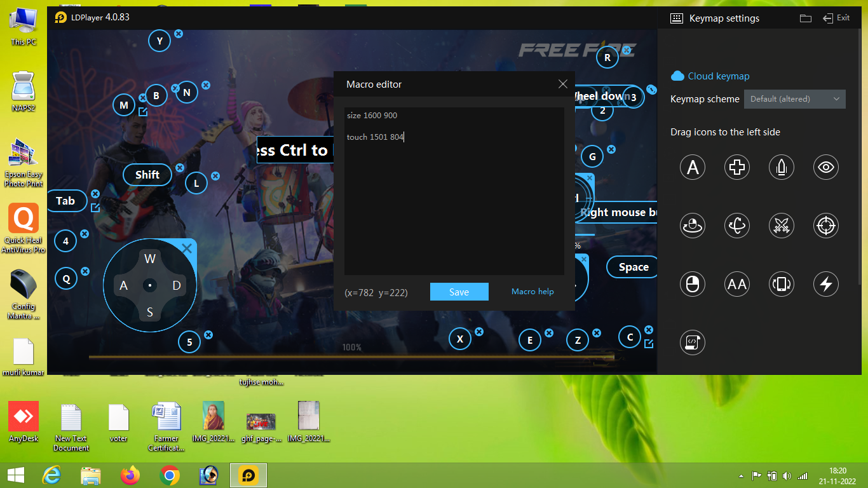
Task: Select the Z key mapping circle
Action: click(x=578, y=340)
